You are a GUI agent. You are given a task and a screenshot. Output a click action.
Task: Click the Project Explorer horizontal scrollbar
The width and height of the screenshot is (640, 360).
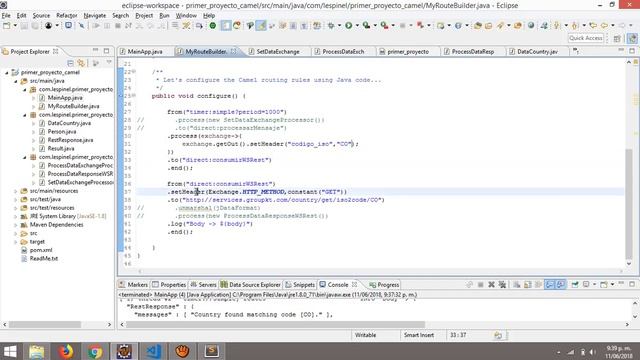click(45, 324)
